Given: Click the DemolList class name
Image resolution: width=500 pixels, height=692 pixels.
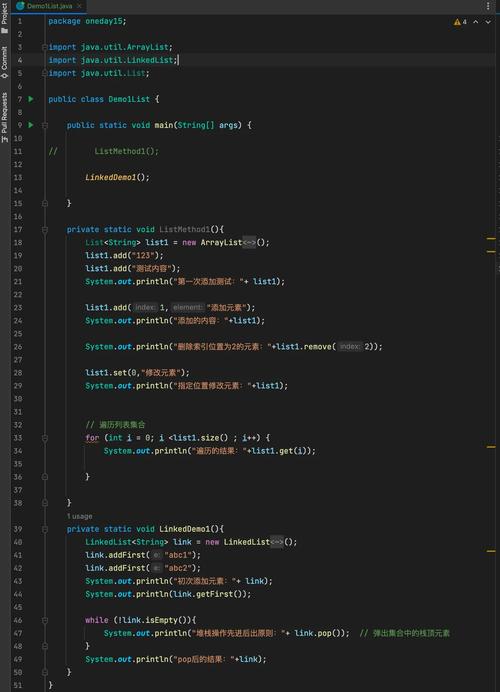Looking at the screenshot, I should [129, 99].
